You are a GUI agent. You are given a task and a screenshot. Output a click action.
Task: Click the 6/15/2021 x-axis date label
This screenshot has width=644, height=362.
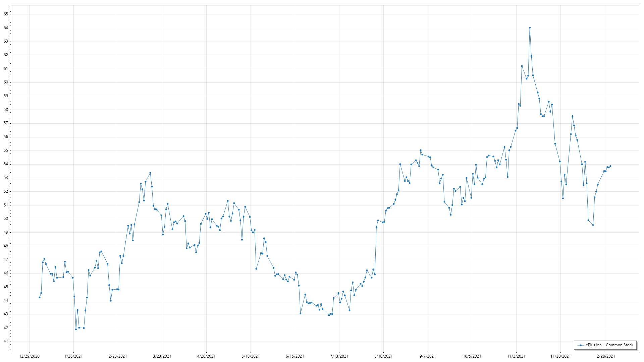tap(295, 356)
